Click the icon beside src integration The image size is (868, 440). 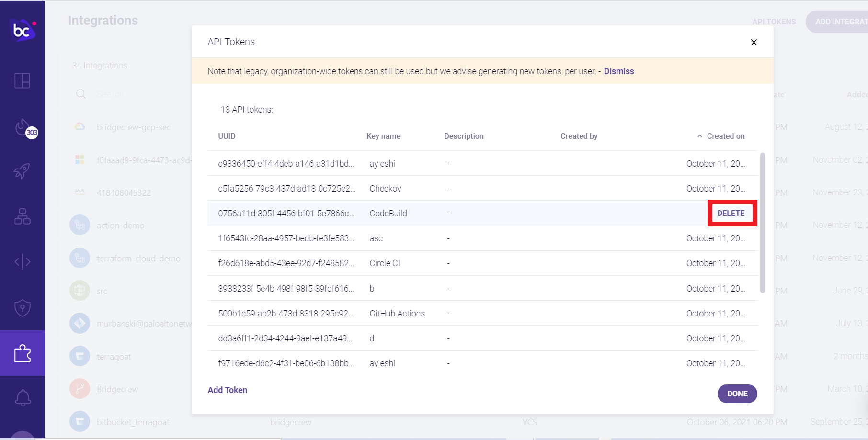tap(80, 291)
